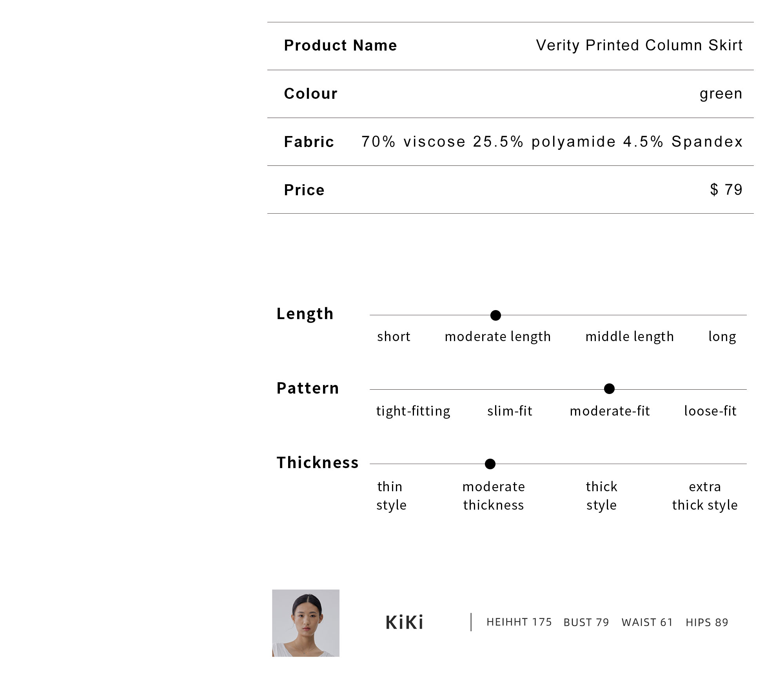Click the KiKi model name
This screenshot has height=679, width=784.
click(405, 623)
